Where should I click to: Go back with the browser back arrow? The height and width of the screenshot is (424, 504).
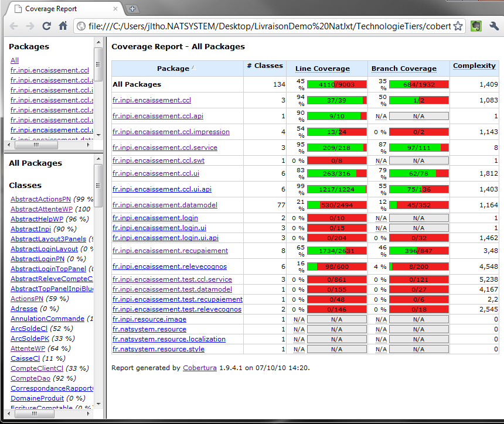pyautogui.click(x=14, y=26)
